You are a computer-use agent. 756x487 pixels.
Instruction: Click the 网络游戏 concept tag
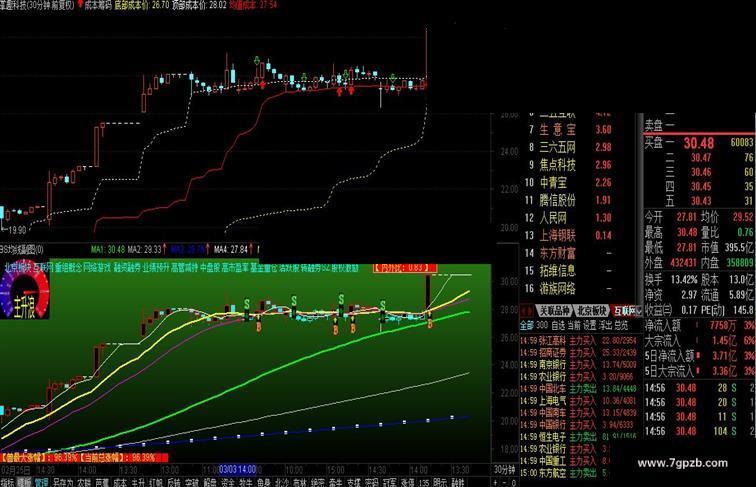96,268
